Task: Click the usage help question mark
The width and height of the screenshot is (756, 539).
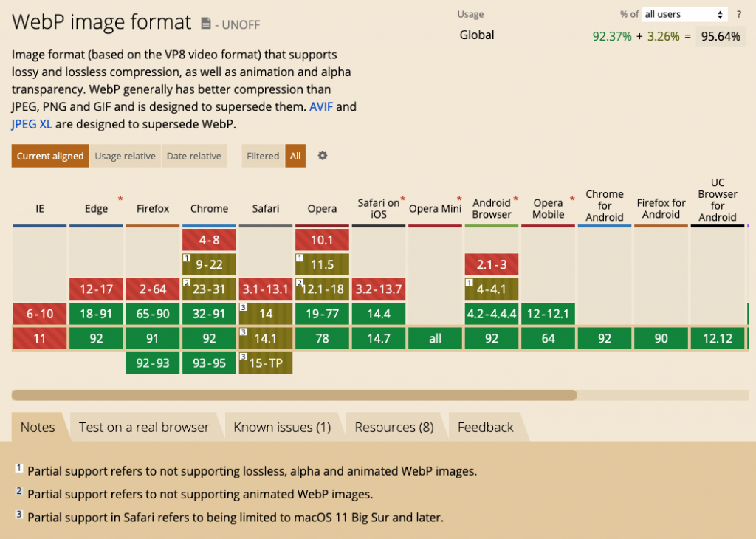Action: click(x=738, y=15)
